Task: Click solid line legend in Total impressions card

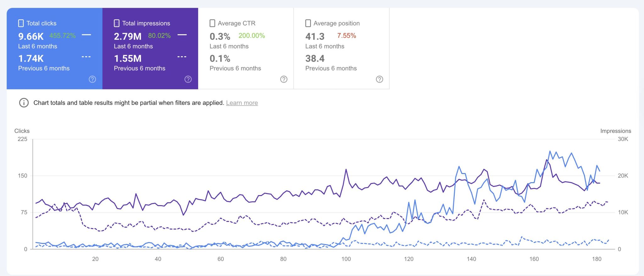Action: point(182,35)
